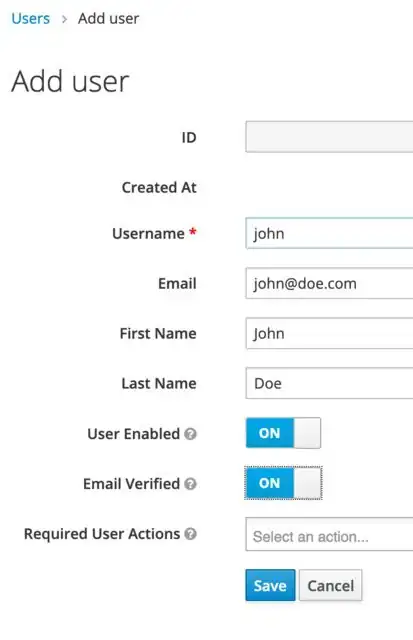Click the Add user page heading
Screen dimensions: 413x640
pyautogui.click(x=70, y=82)
